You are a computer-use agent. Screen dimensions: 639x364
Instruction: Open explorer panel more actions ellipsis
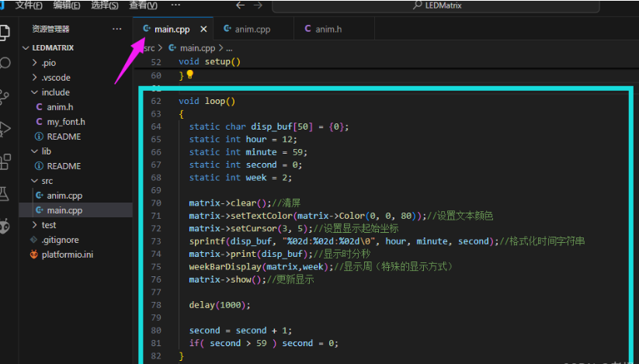click(117, 29)
